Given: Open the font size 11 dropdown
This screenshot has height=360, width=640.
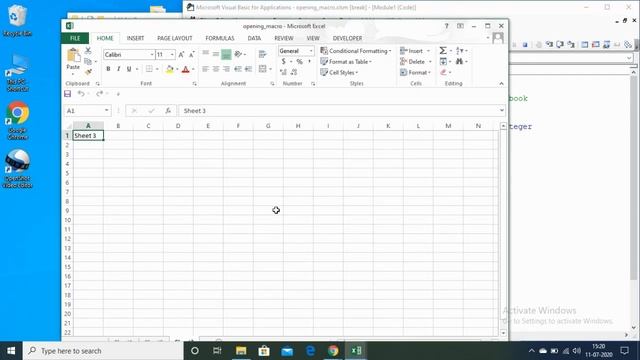Looking at the screenshot, I should [x=172, y=54].
